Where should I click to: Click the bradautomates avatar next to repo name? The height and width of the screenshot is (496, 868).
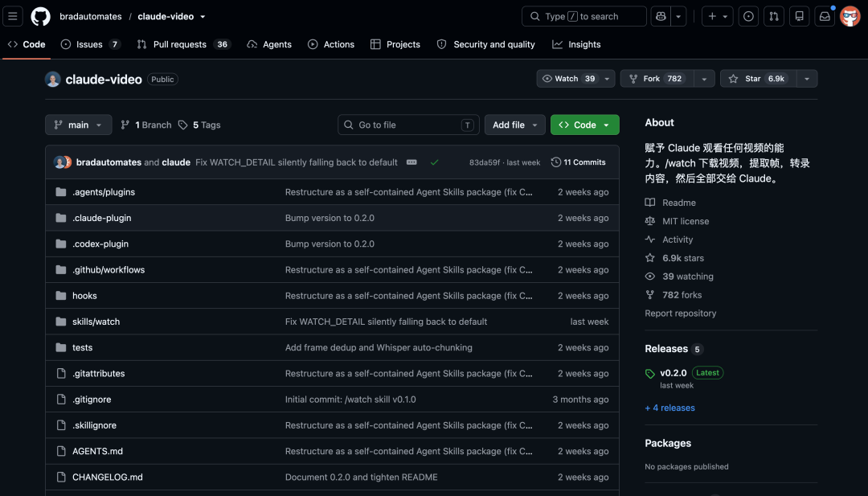(52, 79)
